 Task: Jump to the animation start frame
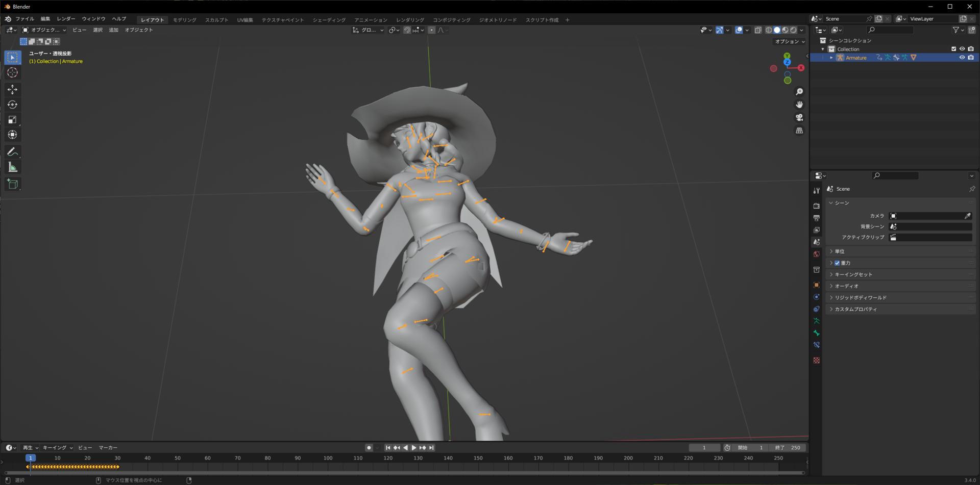click(x=388, y=448)
